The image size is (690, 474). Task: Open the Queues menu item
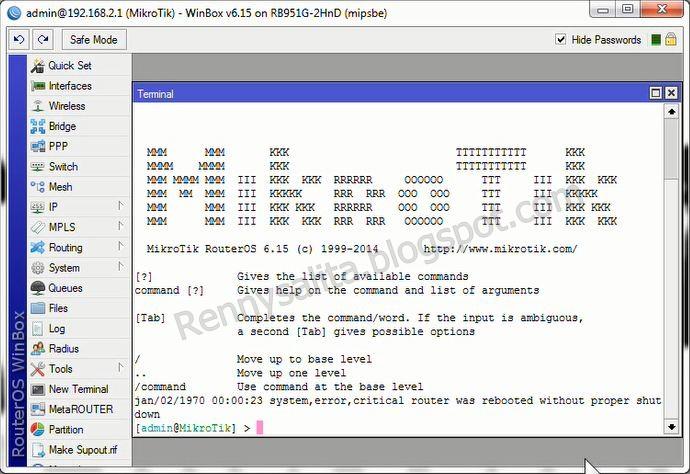tap(79, 288)
